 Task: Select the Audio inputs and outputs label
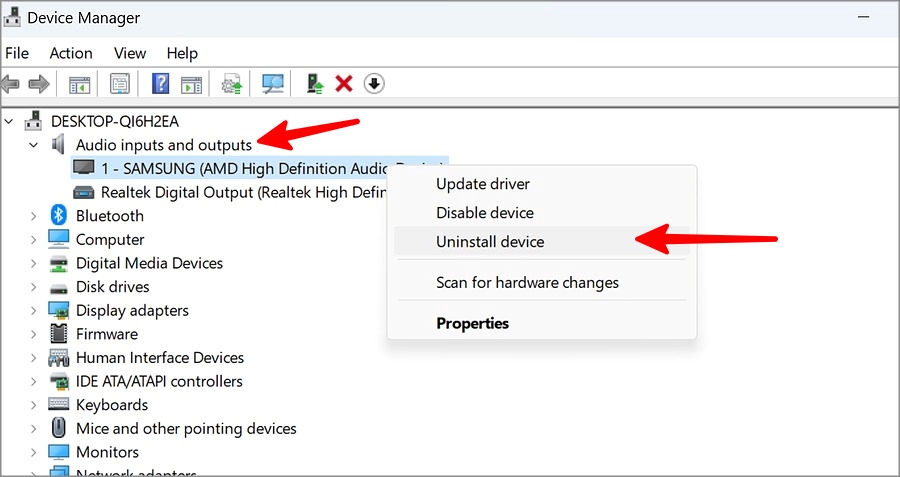(164, 145)
